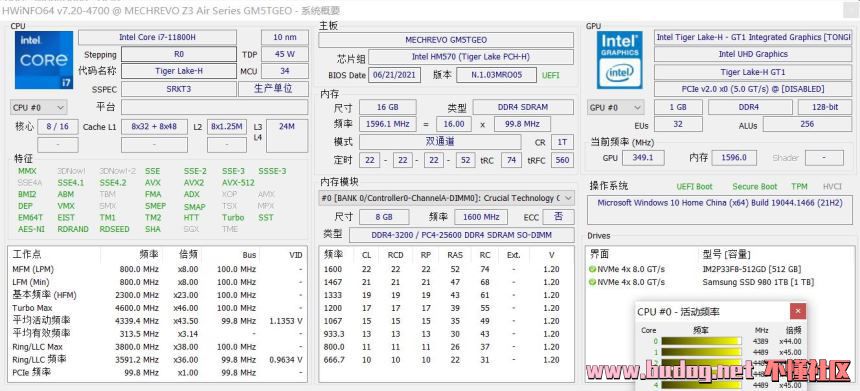860x391 pixels.
Task: Select the EUs value 32
Action: [678, 124]
